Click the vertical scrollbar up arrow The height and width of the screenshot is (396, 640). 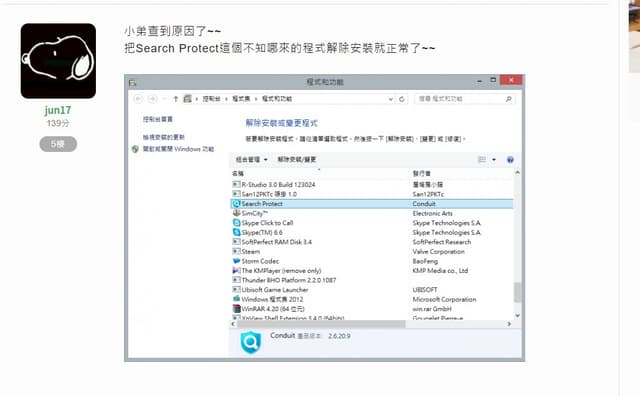[518, 173]
